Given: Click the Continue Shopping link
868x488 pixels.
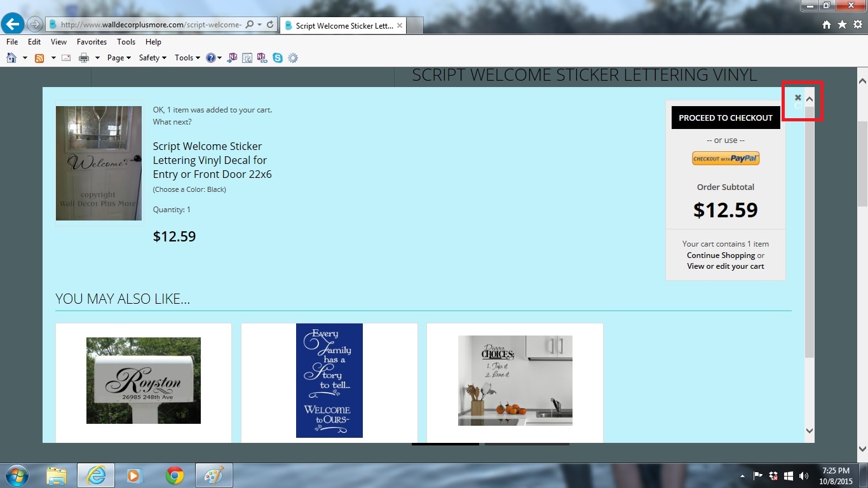Looking at the screenshot, I should [x=721, y=255].
